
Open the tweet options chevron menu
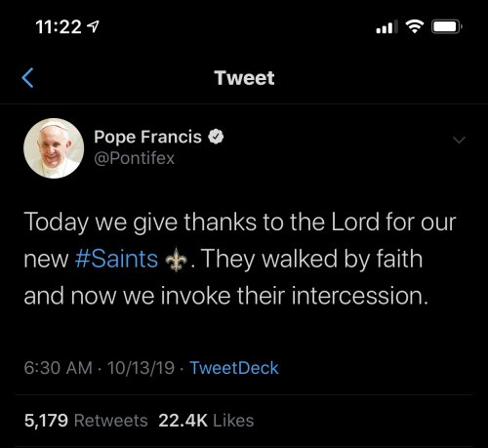(459, 140)
